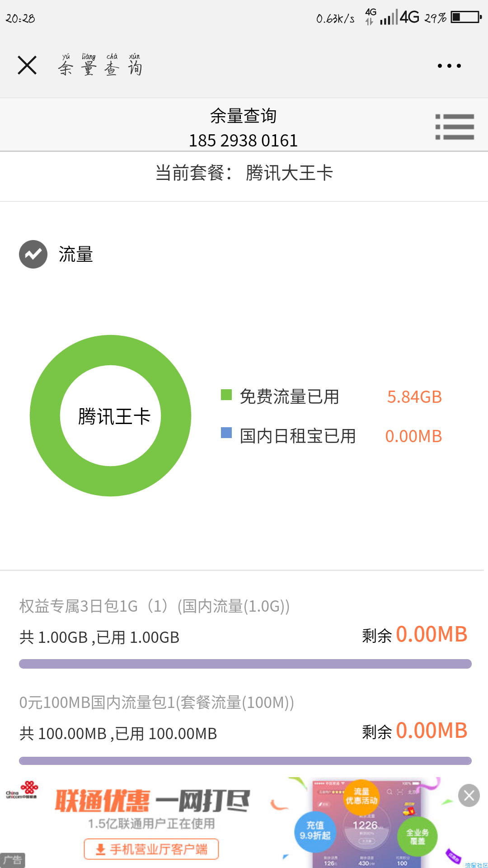This screenshot has width=488, height=868.
Task: Tap the 当前套餐 腾讯大王卡 row
Action: 244,173
